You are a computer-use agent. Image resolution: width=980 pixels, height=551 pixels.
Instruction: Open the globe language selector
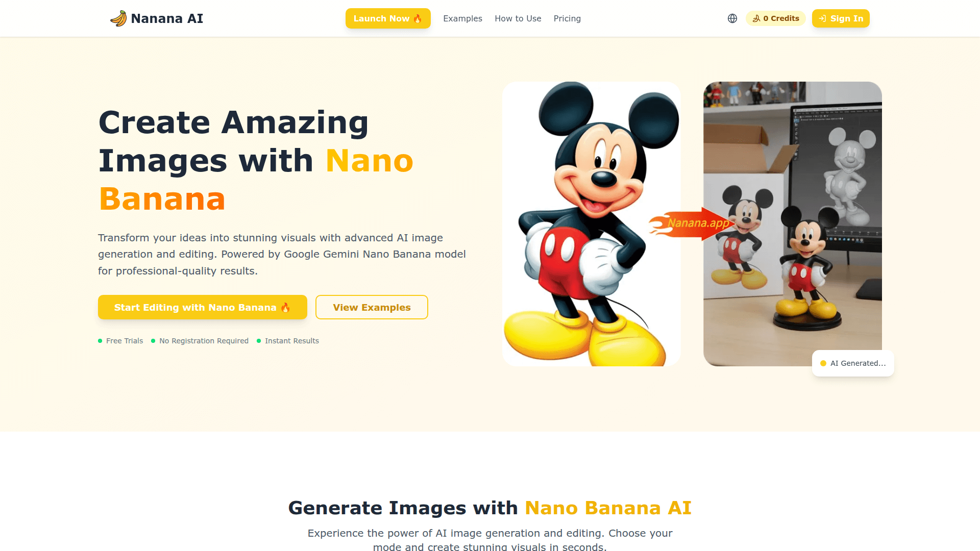tap(732, 18)
